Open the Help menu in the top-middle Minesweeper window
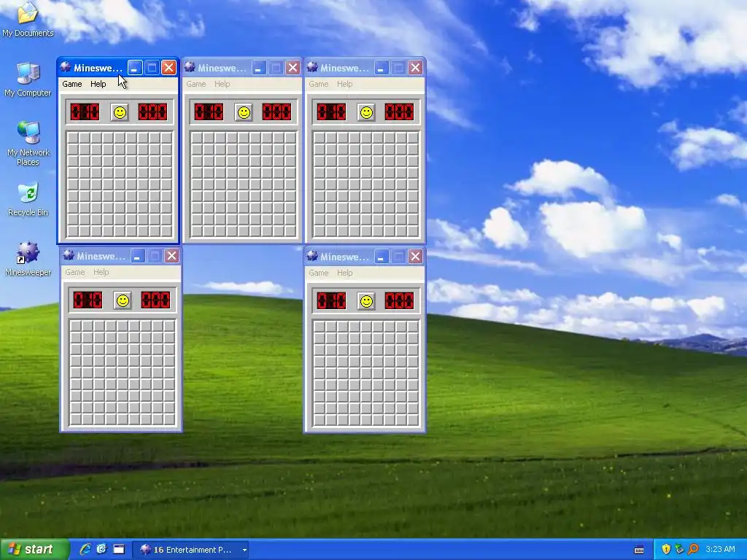747x560 pixels. [x=222, y=84]
